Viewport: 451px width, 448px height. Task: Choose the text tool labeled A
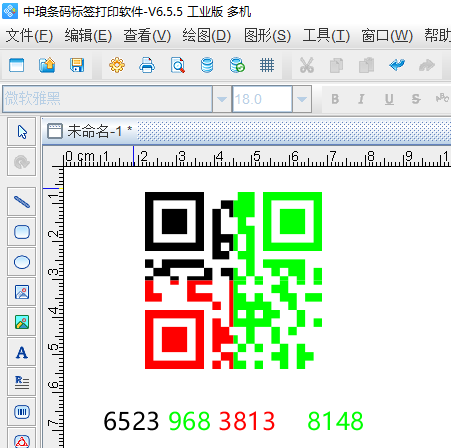[x=22, y=352]
